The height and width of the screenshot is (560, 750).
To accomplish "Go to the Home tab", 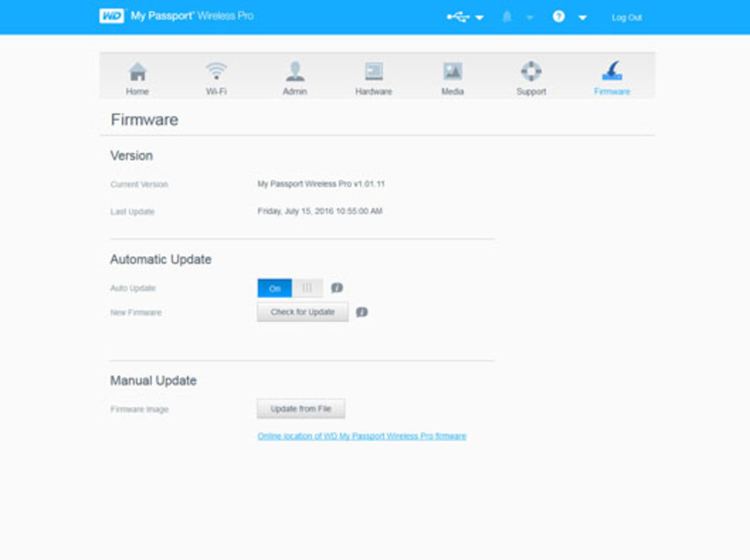I will pos(138,78).
